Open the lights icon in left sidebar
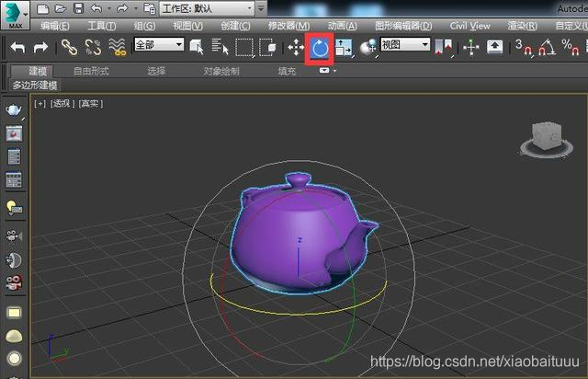This screenshot has width=588, height=379. (14, 207)
